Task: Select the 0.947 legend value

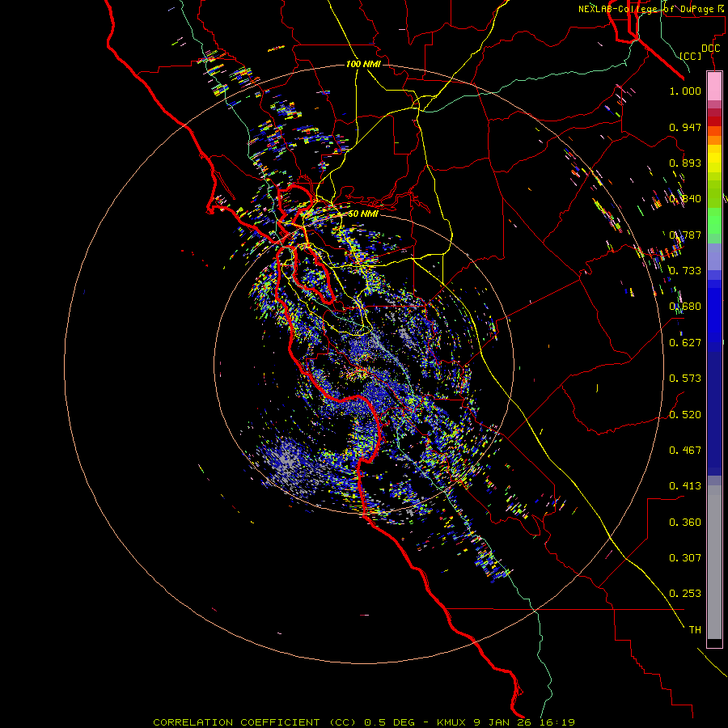Action: (x=685, y=127)
